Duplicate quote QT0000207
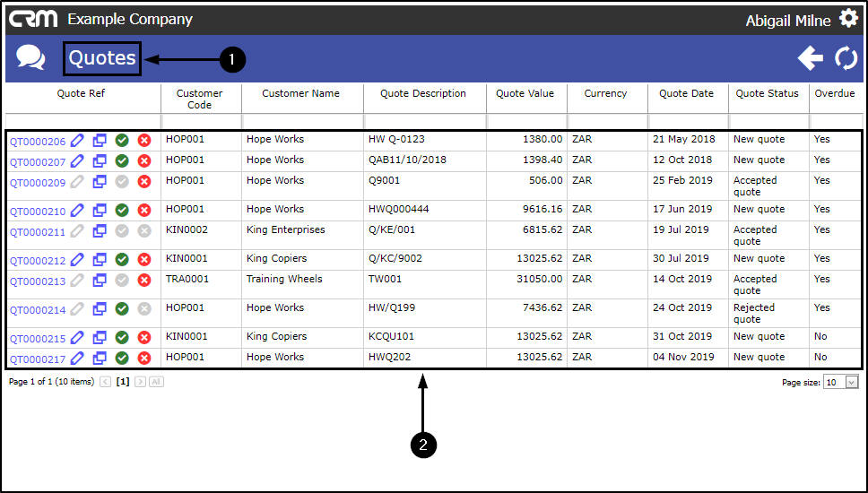The height and width of the screenshot is (493, 868). (100, 161)
